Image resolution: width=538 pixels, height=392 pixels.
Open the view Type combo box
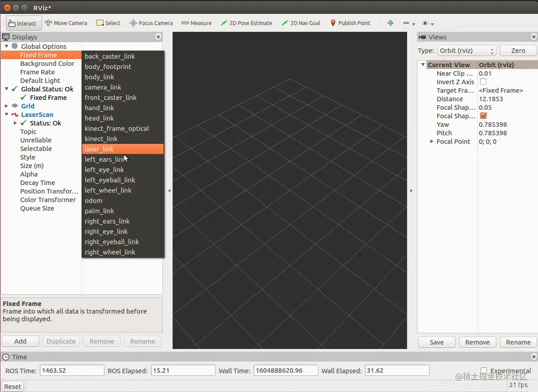tap(466, 51)
